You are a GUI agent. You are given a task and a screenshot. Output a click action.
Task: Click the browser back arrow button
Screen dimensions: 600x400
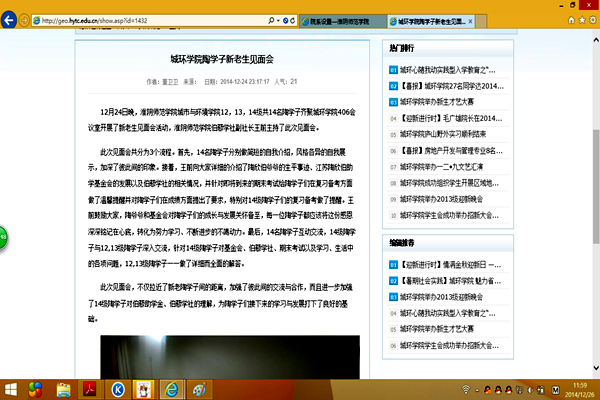coord(14,17)
